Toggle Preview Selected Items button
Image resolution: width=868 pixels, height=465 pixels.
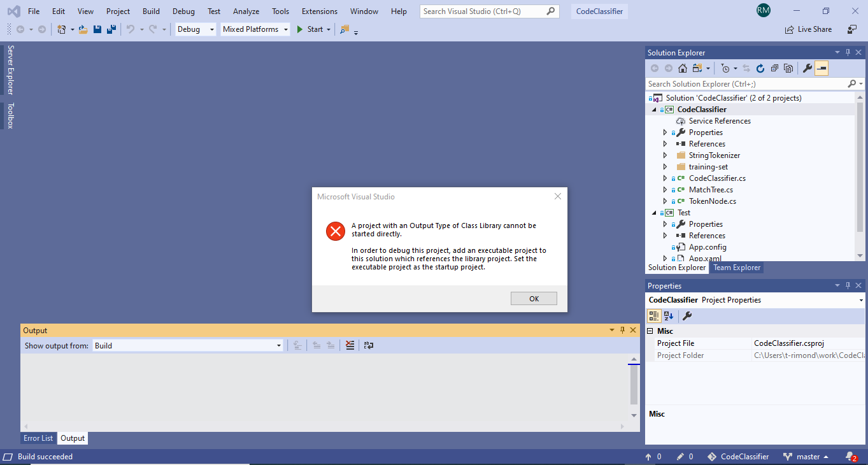coord(822,68)
